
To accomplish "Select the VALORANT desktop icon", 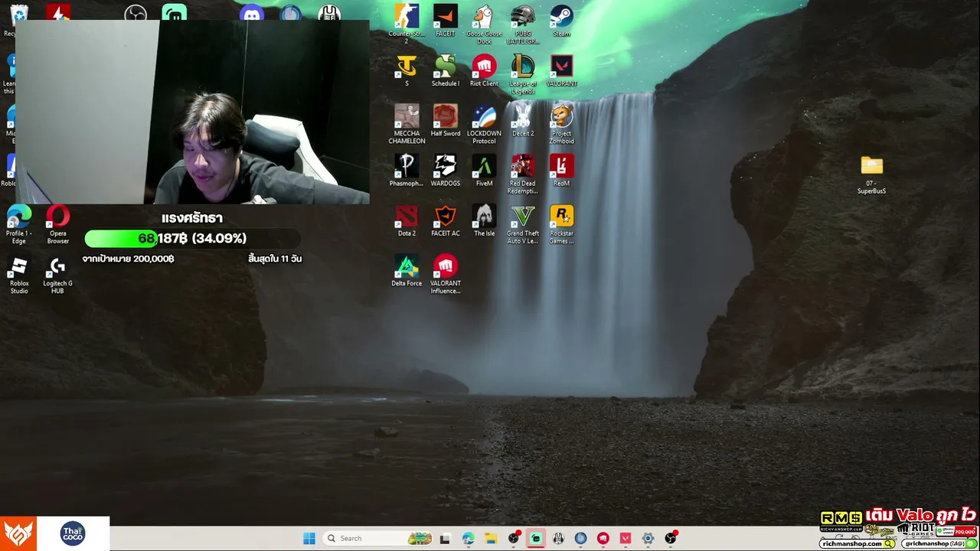I will (561, 70).
